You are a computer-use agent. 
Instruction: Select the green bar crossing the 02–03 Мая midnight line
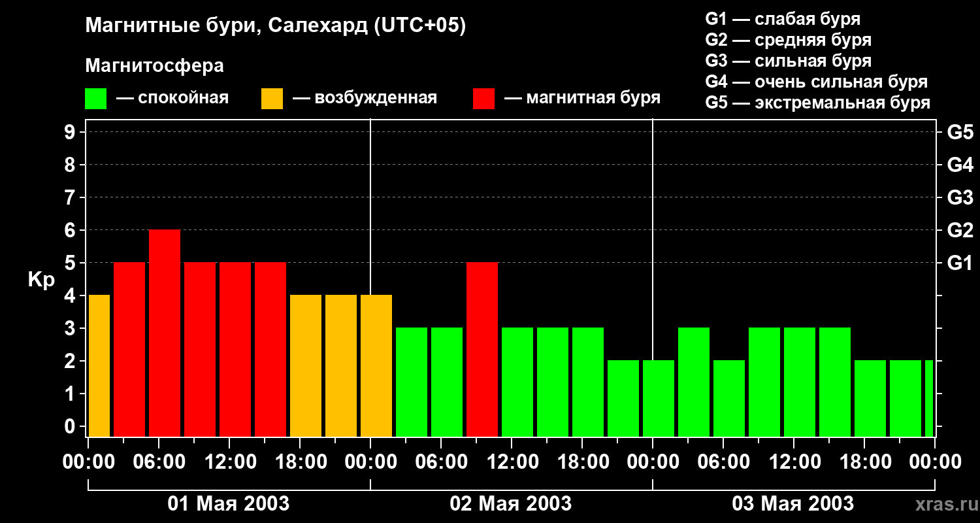pos(659,398)
